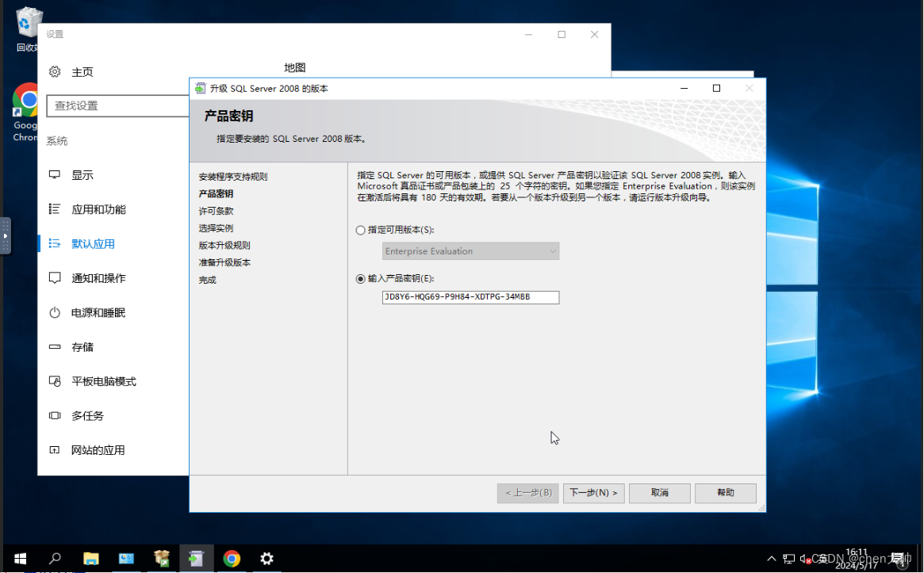Show hidden system tray icons

point(772,559)
